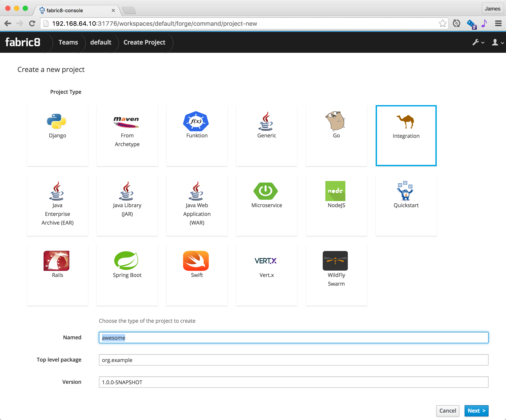The width and height of the screenshot is (506, 420).
Task: Open the Chrome hamburger menu
Action: (498, 23)
